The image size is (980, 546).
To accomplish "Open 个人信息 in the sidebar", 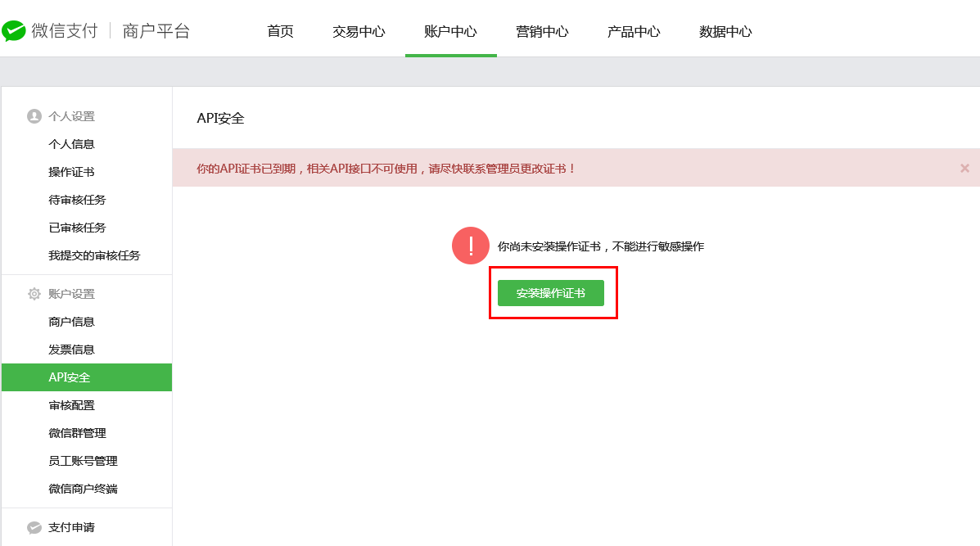I will click(x=72, y=144).
